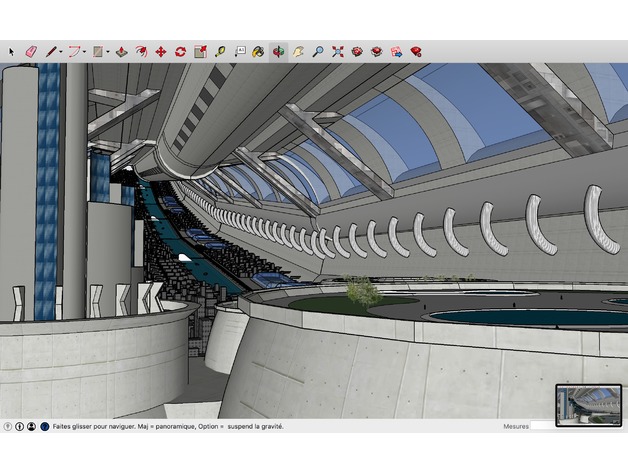Click the Zoom Extents tool
Screen dimensions: 628x472
coord(338,52)
